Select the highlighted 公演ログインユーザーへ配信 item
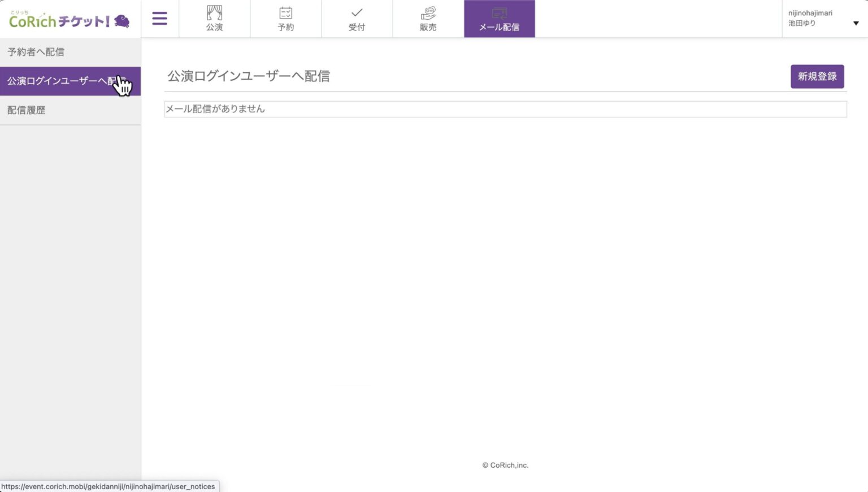The image size is (868, 492). pos(62,81)
